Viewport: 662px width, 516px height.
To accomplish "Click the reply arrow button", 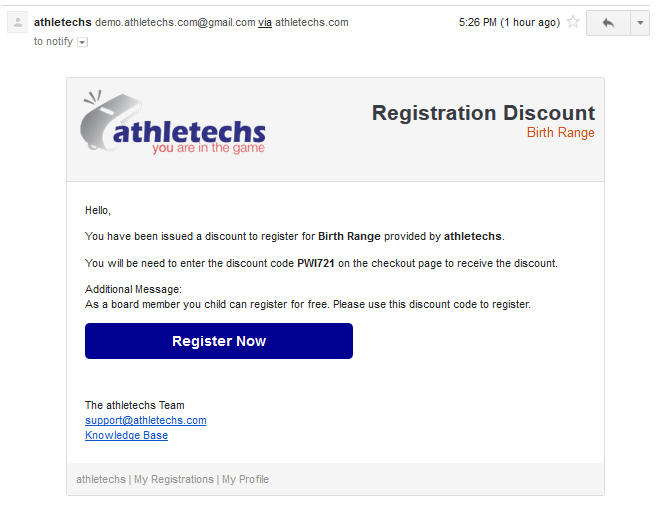I will (608, 23).
